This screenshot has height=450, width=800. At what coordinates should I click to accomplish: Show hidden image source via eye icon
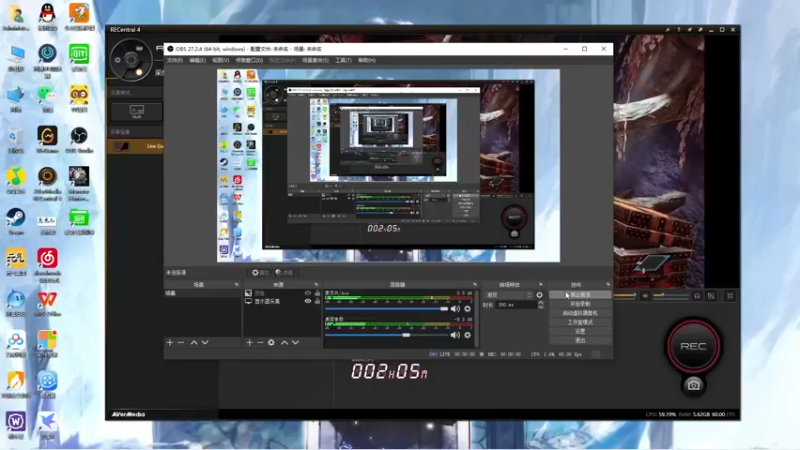(308, 293)
